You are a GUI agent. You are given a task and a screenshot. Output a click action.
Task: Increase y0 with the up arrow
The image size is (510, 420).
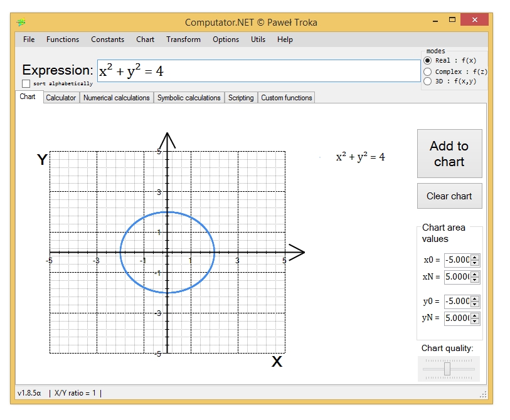point(475,298)
